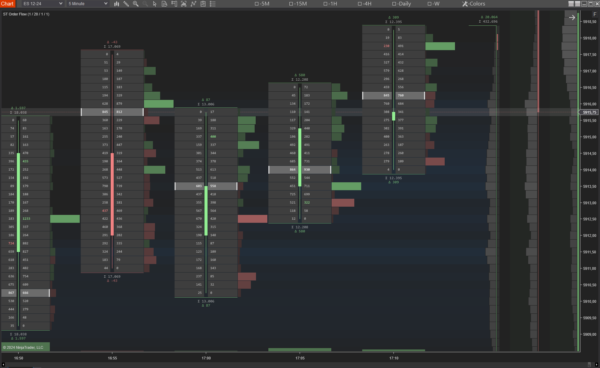Click the second window-link square icon
Screen dimensions: 600x368
pos(577,4)
